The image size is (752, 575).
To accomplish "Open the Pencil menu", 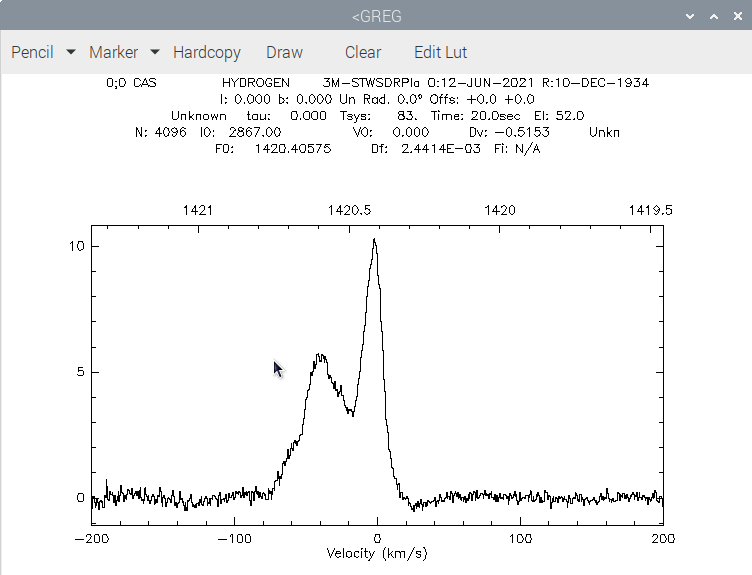I will click(32, 52).
